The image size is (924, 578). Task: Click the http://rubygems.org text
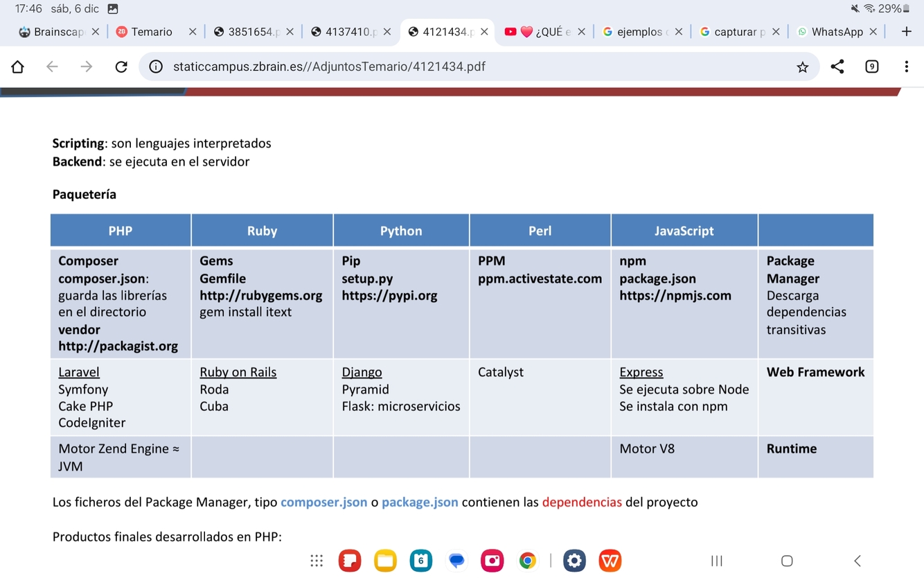261,295
